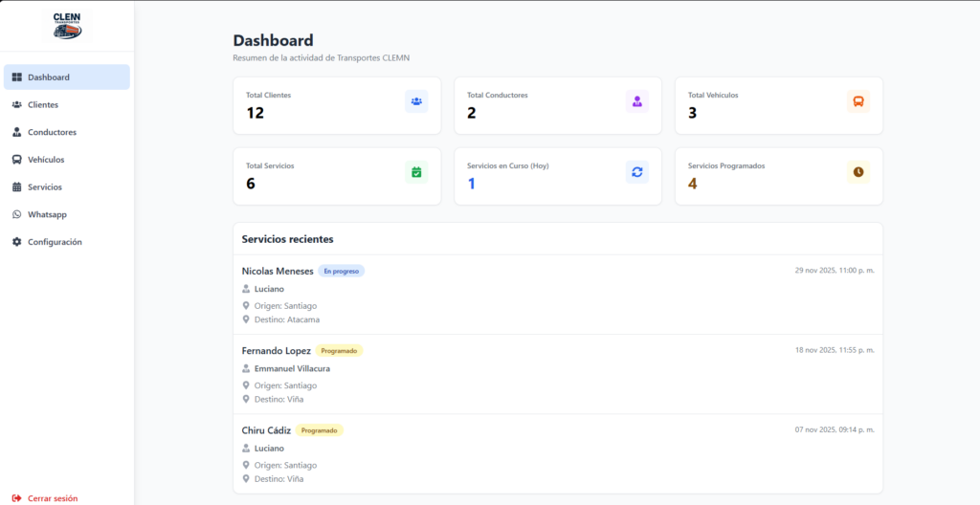Select the Total Clientes card showing 12
Viewport: 980px width, 505px height.
(336, 105)
